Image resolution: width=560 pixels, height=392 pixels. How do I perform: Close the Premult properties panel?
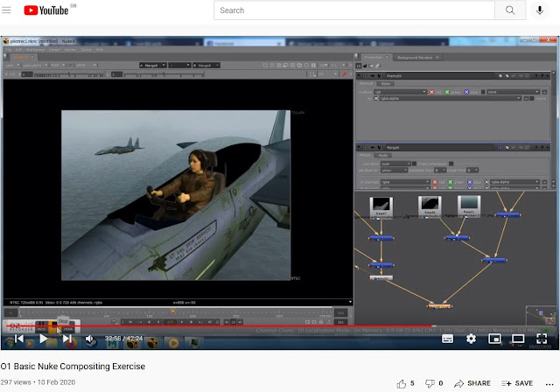pyautogui.click(x=548, y=75)
